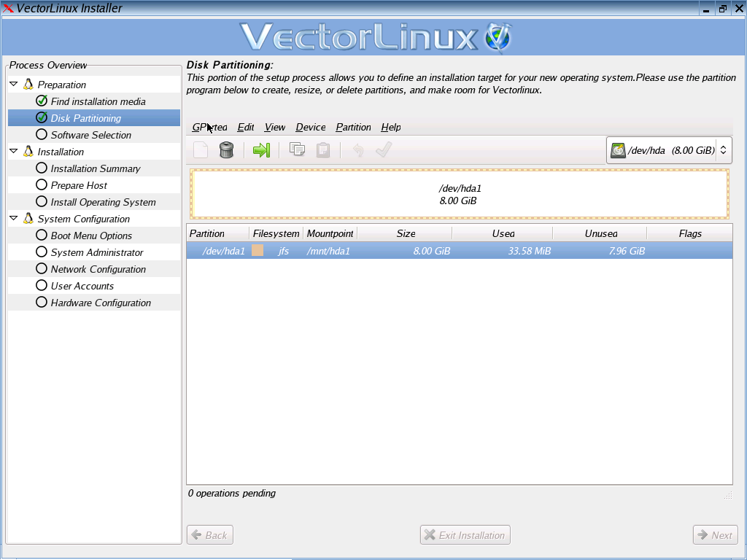This screenshot has width=747, height=560.
Task: Click the checked circle for Find installation media
Action: pyautogui.click(x=42, y=101)
